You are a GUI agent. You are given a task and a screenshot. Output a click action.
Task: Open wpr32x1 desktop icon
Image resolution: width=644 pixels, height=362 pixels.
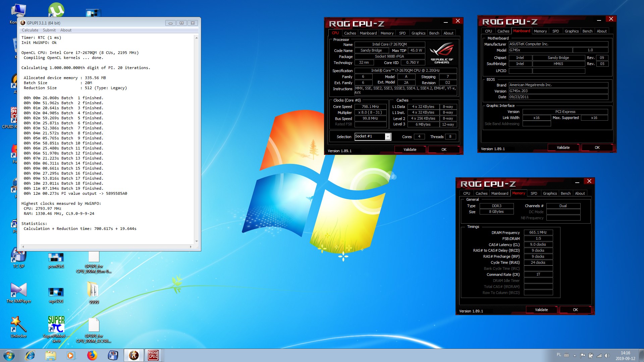56,294
